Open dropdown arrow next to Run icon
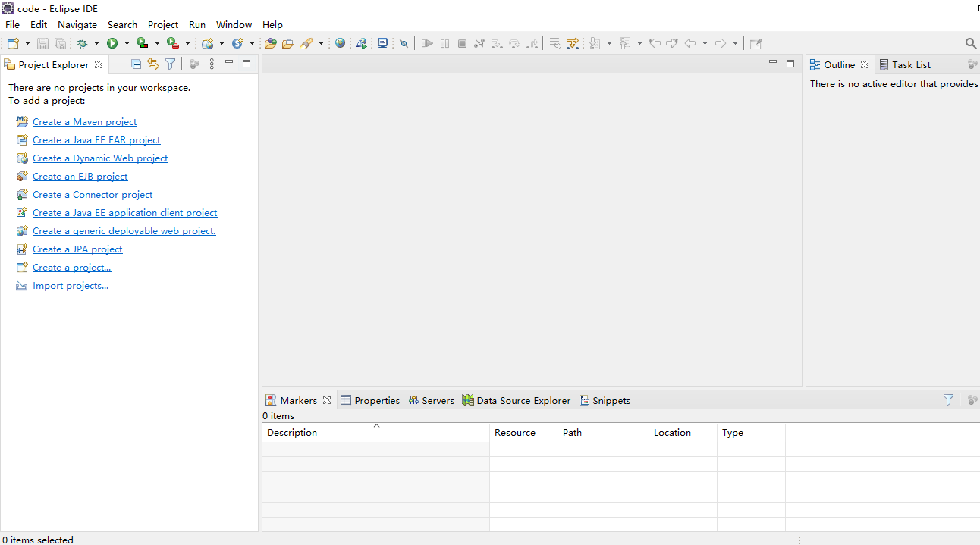Image resolution: width=980 pixels, height=545 pixels. (x=127, y=43)
